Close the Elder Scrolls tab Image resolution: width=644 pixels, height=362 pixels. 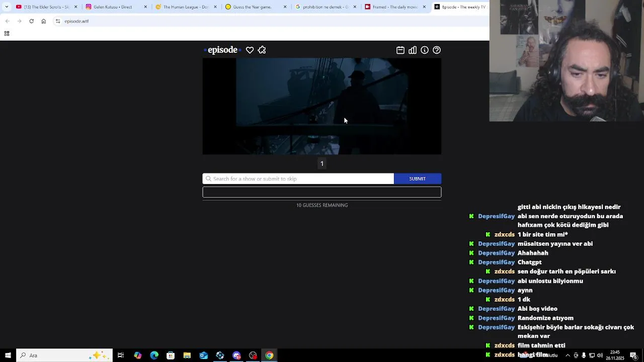click(76, 7)
